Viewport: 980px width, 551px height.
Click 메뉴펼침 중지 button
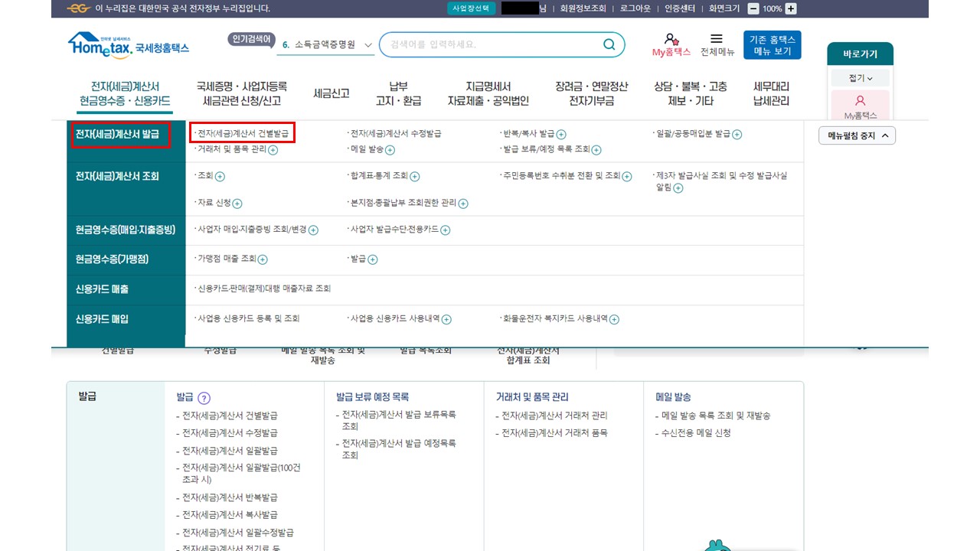tap(857, 135)
